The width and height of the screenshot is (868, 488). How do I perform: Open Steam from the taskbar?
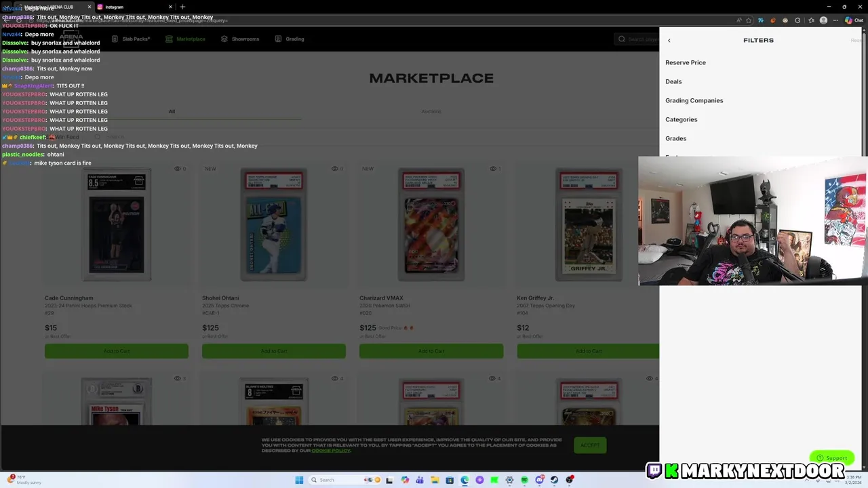pyautogui.click(x=554, y=480)
